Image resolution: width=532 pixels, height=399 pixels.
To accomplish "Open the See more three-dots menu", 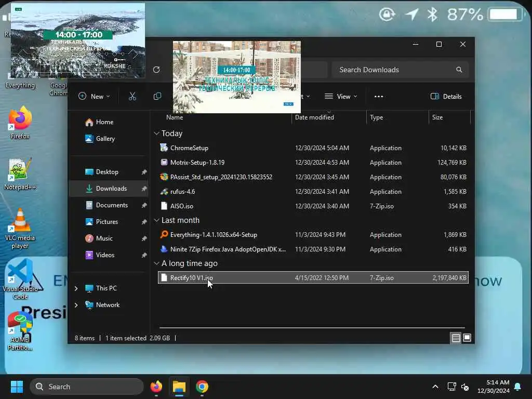I will point(378,97).
